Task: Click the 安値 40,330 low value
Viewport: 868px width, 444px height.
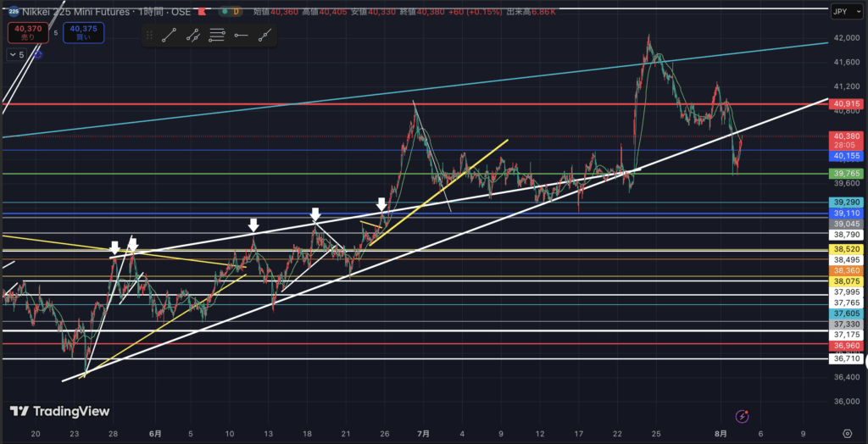Action: (374, 11)
